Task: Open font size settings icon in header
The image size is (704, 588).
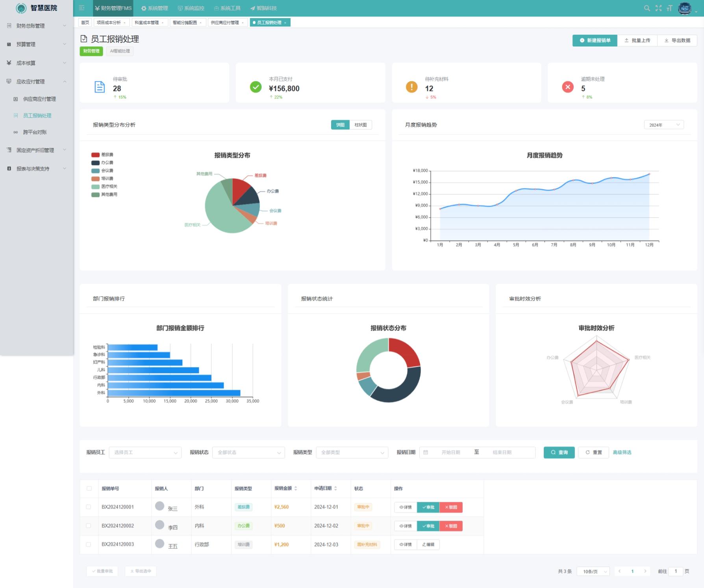Action: pyautogui.click(x=669, y=8)
